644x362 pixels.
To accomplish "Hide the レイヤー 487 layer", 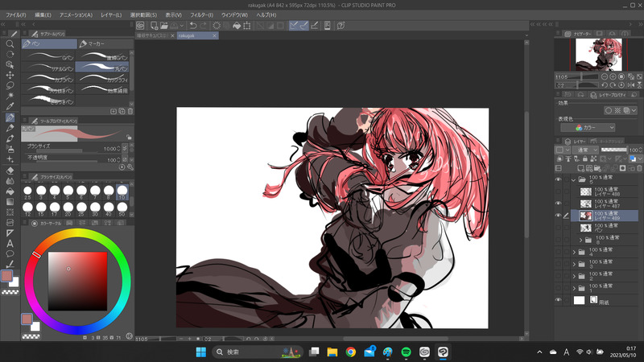I will (558, 204).
